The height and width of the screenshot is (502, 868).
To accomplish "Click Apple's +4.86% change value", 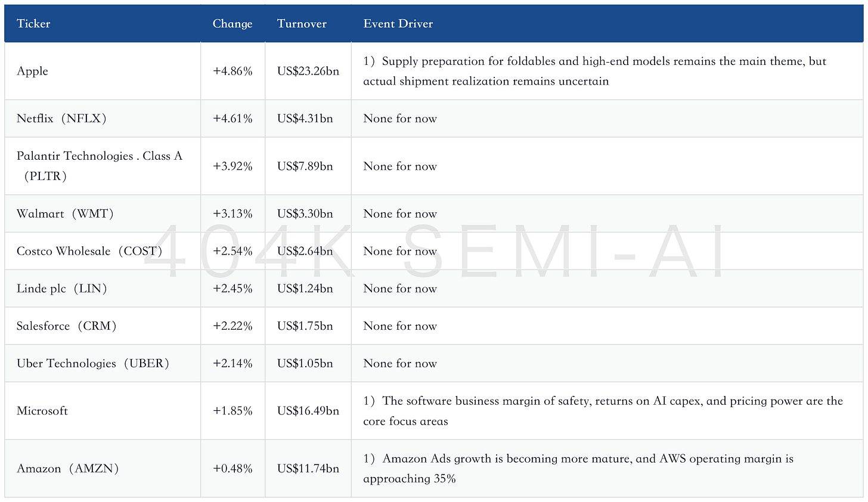I will click(x=232, y=71).
